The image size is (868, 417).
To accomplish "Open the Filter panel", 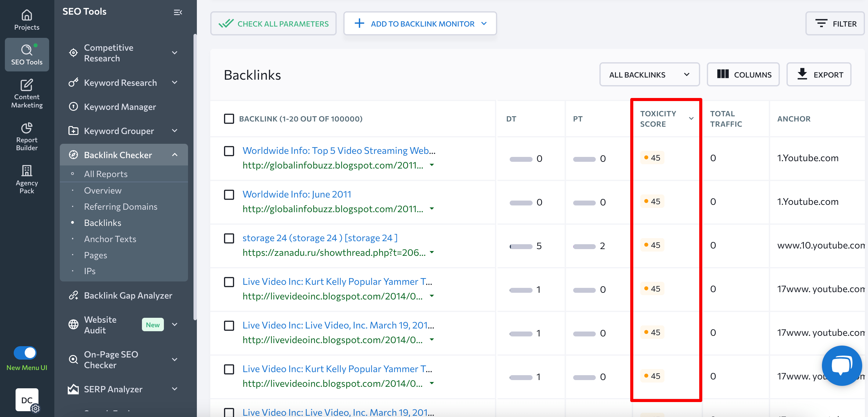I will [x=835, y=24].
